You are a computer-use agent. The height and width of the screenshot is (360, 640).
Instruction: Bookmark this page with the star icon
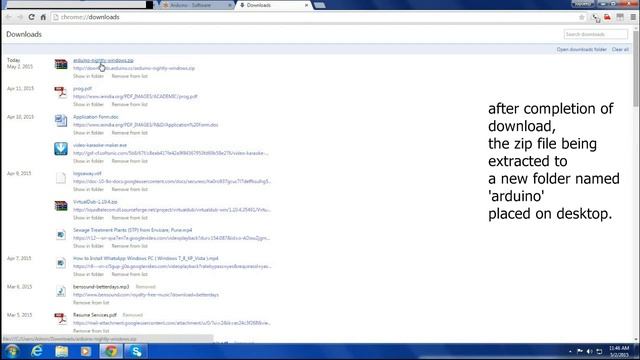[x=582, y=17]
